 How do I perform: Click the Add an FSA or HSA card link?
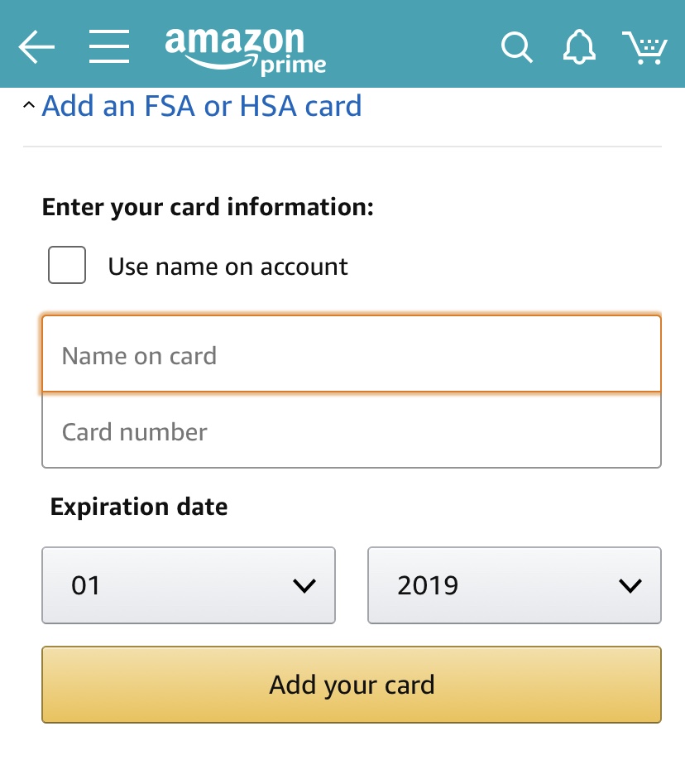[202, 106]
